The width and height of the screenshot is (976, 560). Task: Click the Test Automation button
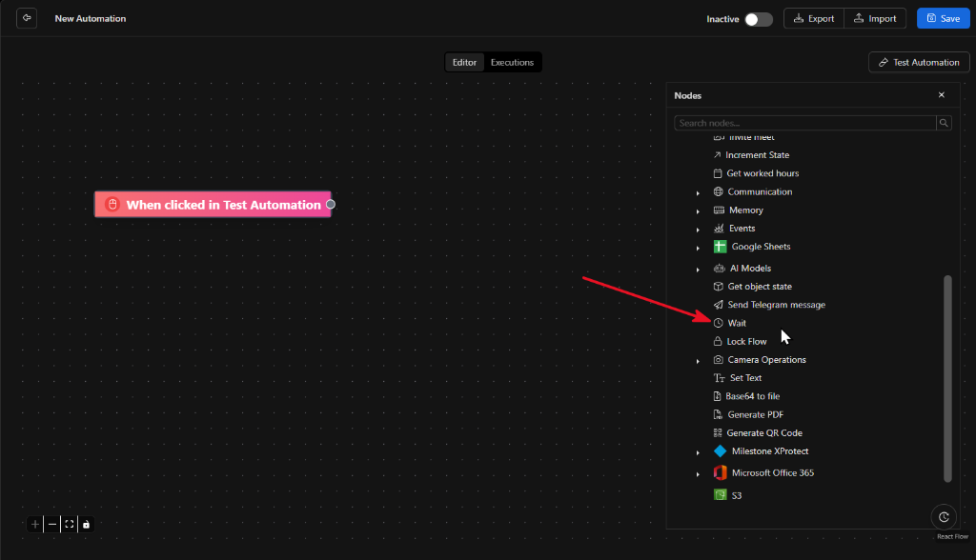pyautogui.click(x=919, y=62)
